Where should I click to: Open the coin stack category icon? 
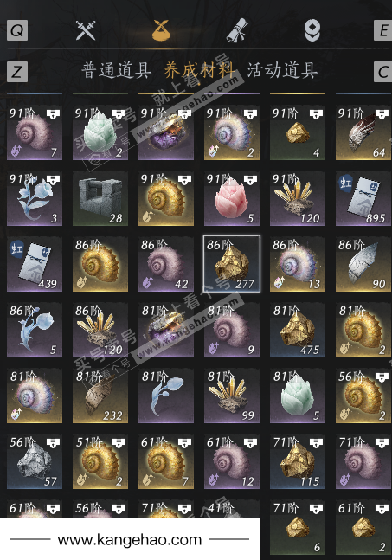tap(312, 30)
